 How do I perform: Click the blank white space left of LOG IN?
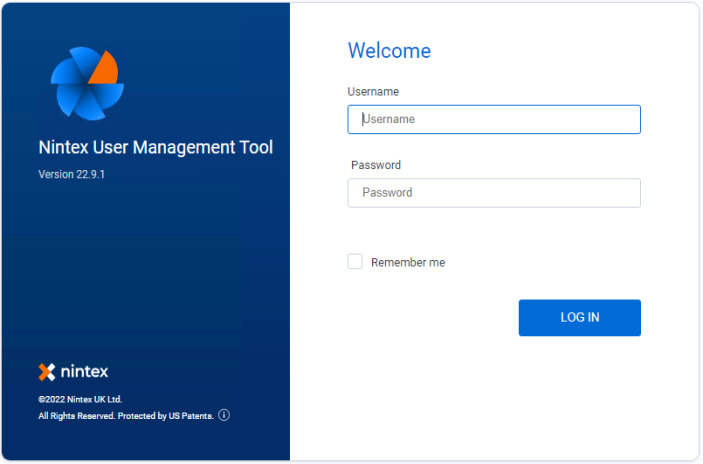pyautogui.click(x=430, y=318)
